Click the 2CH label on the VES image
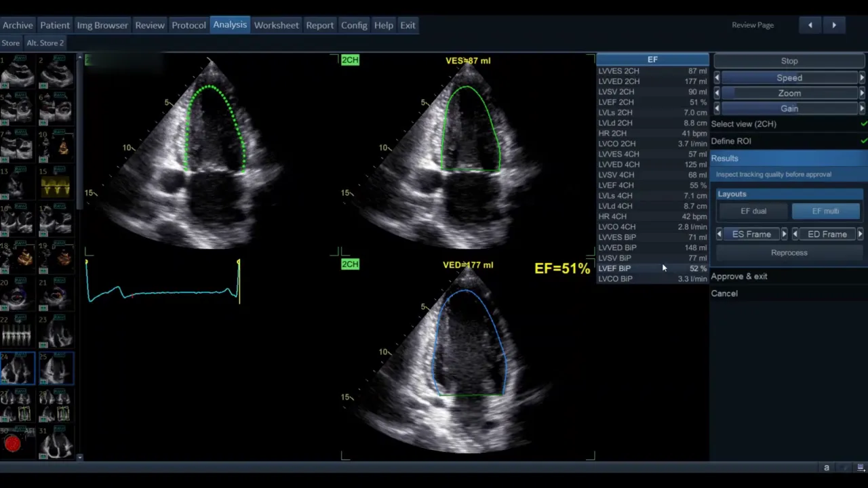 (350, 60)
